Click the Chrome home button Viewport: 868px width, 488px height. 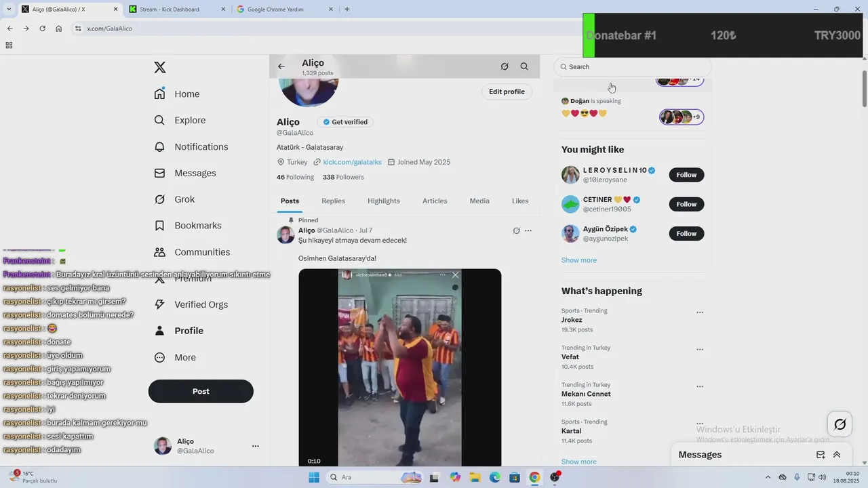click(x=59, y=28)
